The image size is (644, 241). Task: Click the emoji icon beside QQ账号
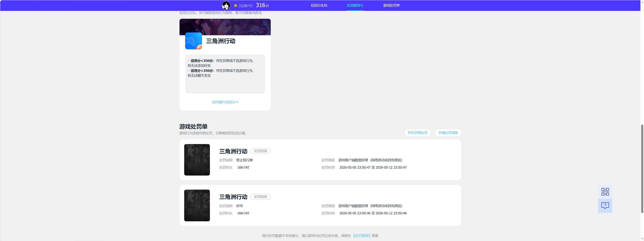click(235, 6)
